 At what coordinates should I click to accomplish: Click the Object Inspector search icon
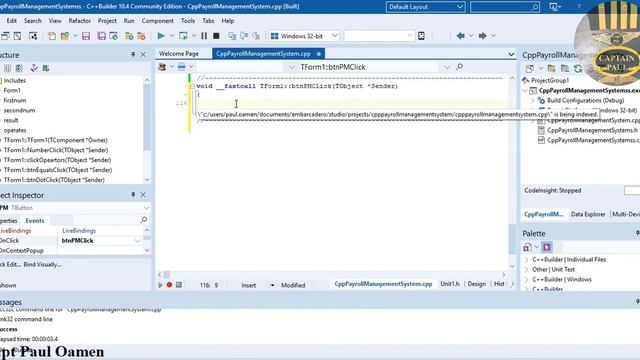[x=144, y=220]
